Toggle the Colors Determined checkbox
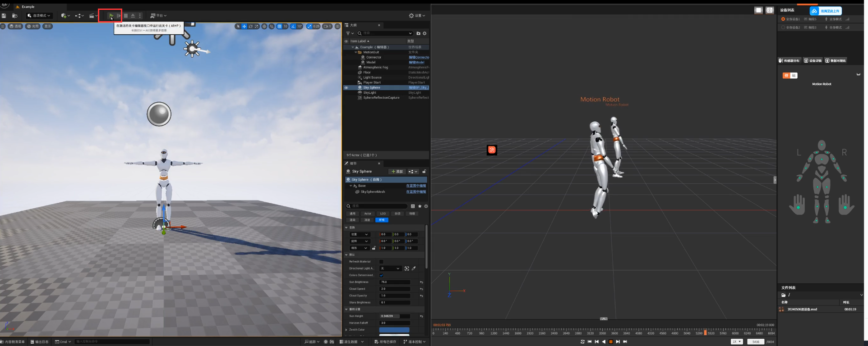This screenshot has width=868, height=346. click(381, 275)
